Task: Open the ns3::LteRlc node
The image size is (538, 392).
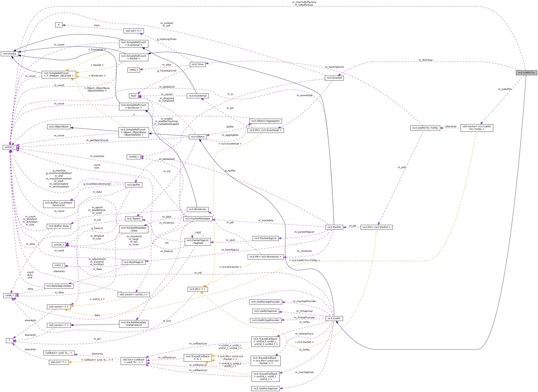Action: point(334,318)
